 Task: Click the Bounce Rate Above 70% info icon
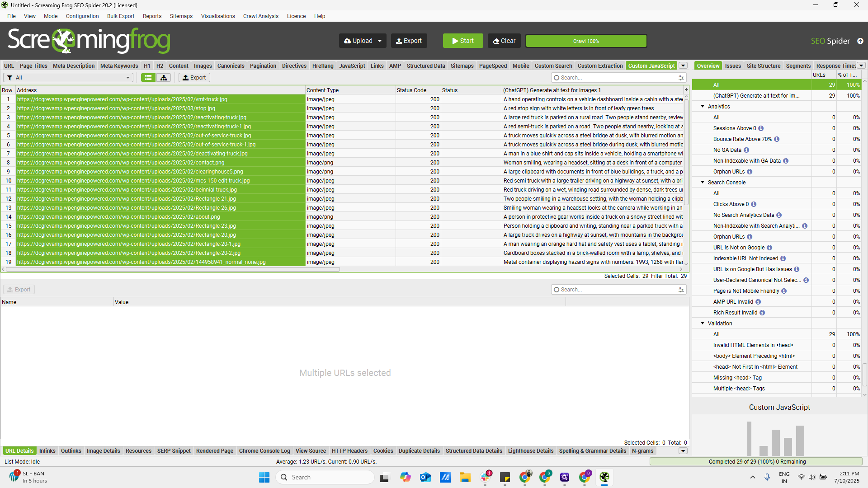[x=778, y=139]
